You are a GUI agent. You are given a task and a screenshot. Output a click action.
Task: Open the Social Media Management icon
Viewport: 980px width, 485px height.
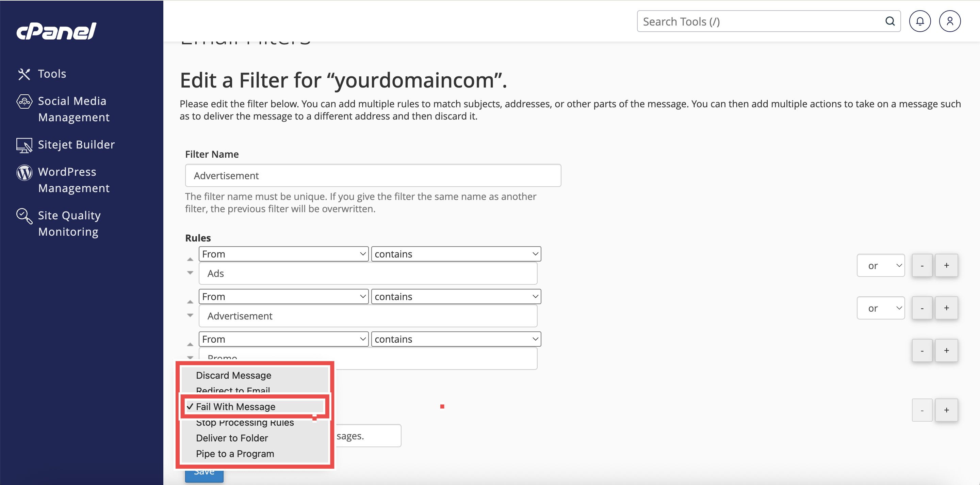tap(24, 101)
